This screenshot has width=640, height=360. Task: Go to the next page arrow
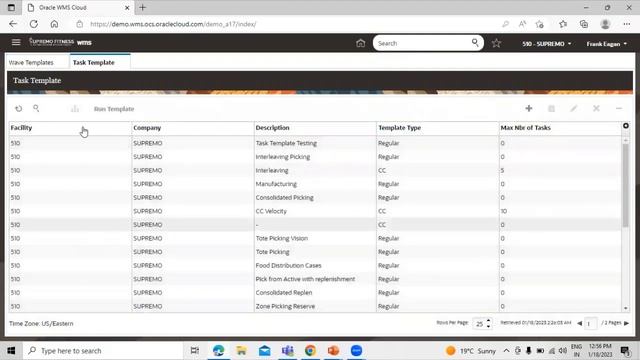pos(627,323)
